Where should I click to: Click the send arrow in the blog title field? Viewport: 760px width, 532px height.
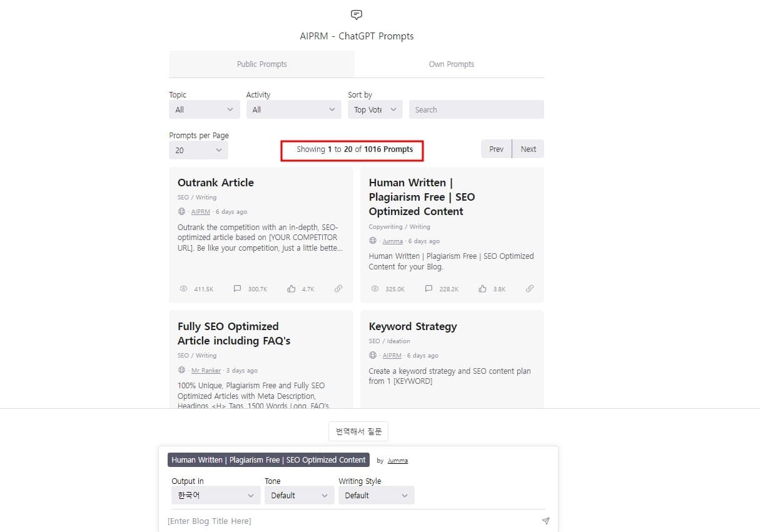tap(545, 521)
